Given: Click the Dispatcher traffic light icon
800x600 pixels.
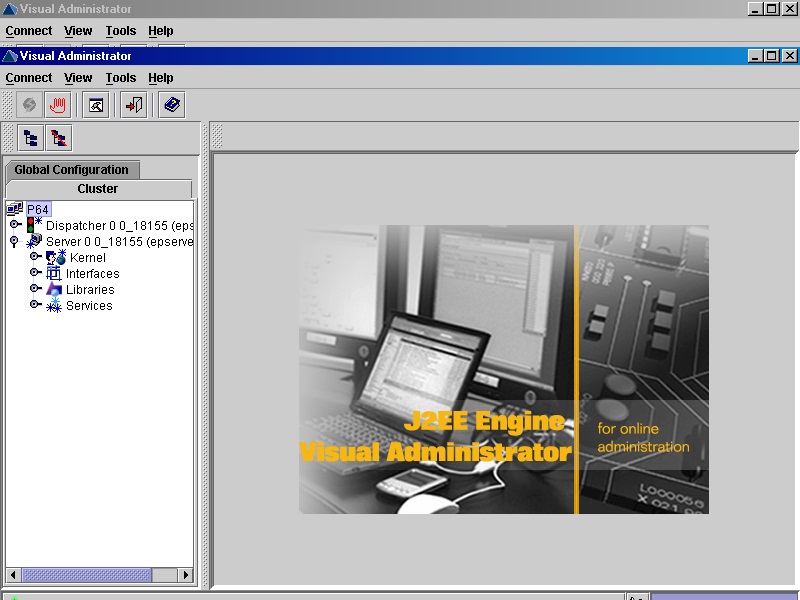Looking at the screenshot, I should [34, 224].
